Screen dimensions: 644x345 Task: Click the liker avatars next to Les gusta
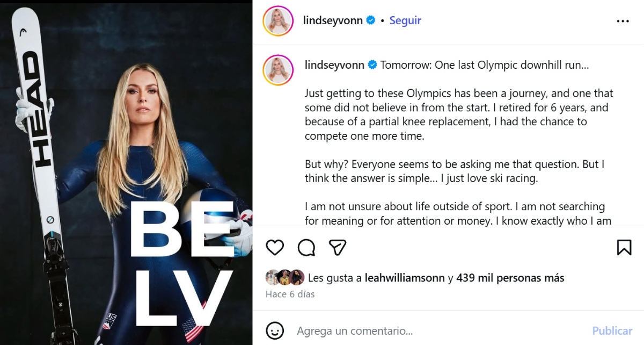click(285, 277)
